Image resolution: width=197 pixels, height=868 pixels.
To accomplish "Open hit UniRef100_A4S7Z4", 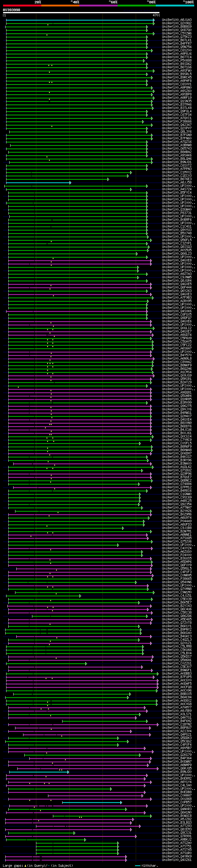I will [x=177, y=189].
